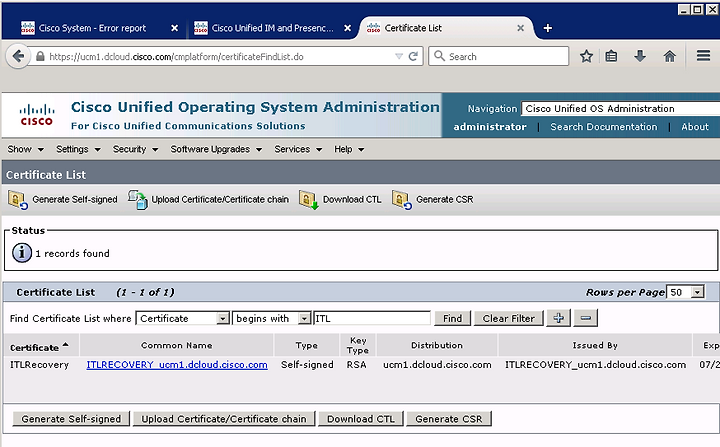
Task: Click the Find button
Action: 452,318
